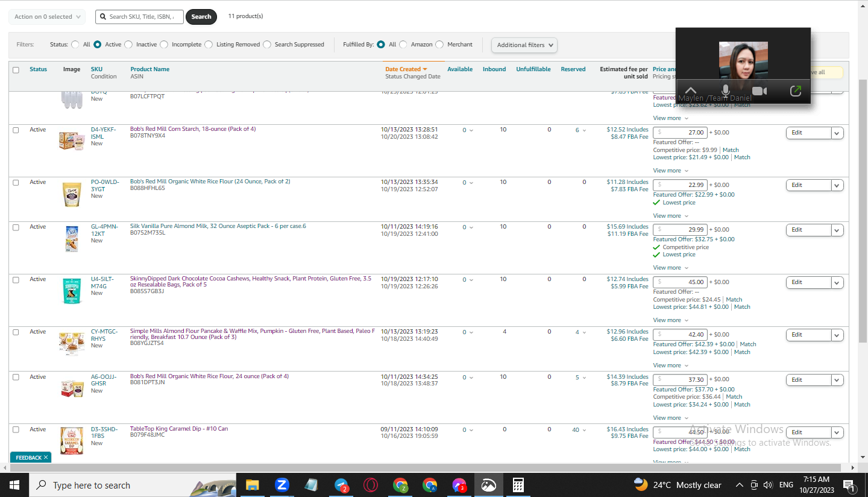This screenshot has height=497, width=868.
Task: Click the 22.99 price field for White Rice Flour
Action: pos(680,185)
